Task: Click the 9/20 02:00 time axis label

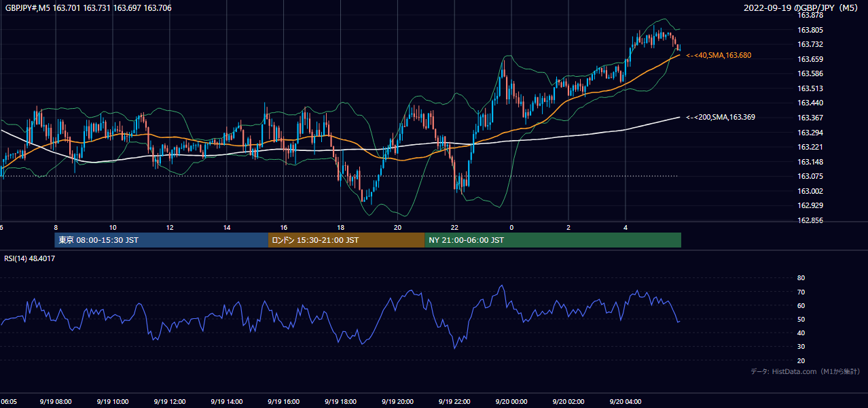Action: [568, 402]
